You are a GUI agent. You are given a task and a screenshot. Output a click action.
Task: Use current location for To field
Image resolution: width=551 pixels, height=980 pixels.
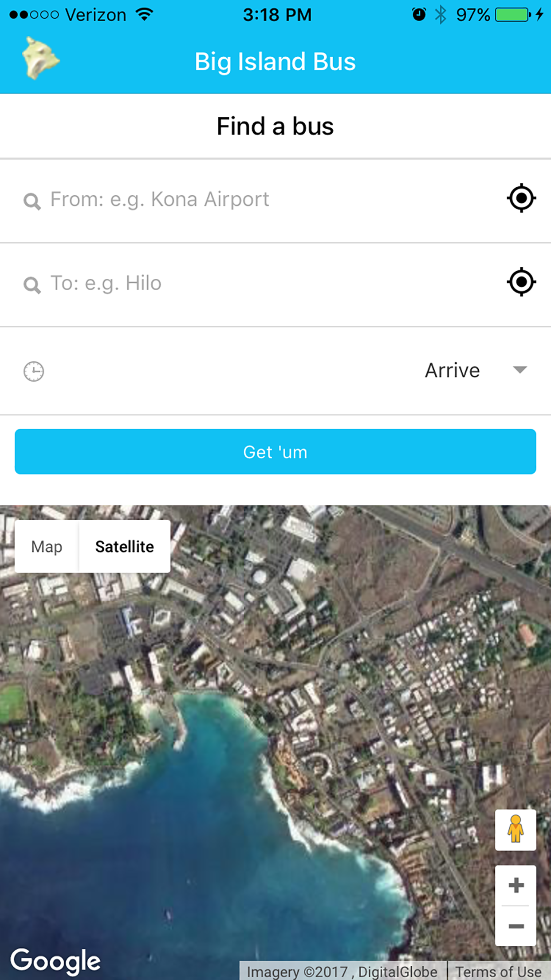(x=521, y=282)
